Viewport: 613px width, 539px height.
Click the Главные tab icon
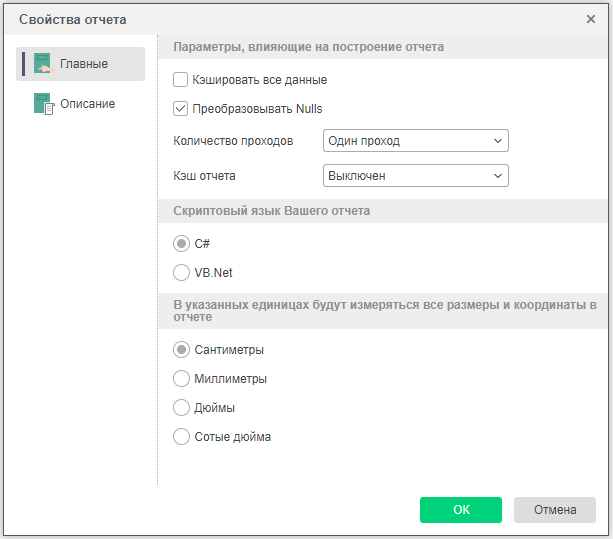point(42,64)
